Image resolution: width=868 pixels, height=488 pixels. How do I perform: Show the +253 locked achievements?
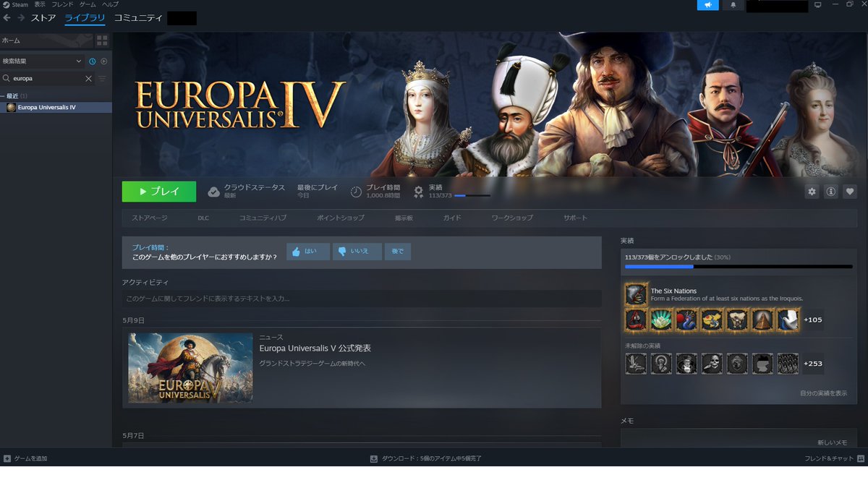(812, 364)
